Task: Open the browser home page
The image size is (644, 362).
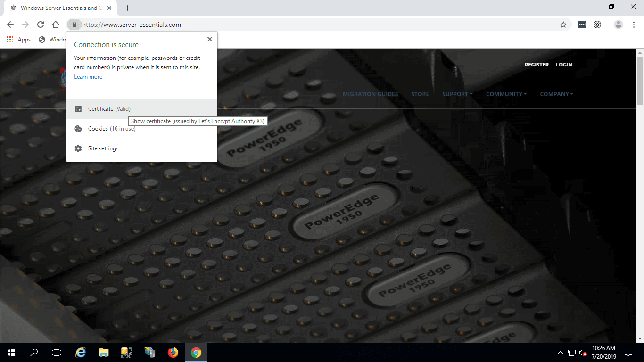Action: [56, 25]
